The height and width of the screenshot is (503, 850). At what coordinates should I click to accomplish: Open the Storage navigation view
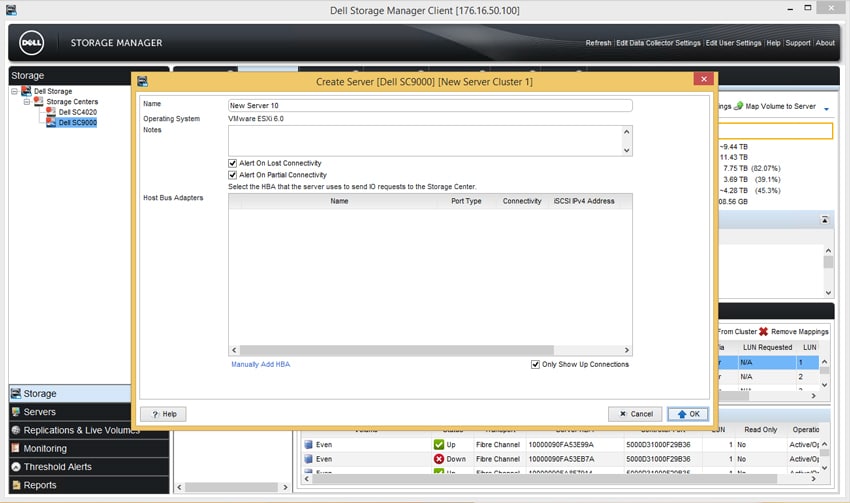(70, 394)
